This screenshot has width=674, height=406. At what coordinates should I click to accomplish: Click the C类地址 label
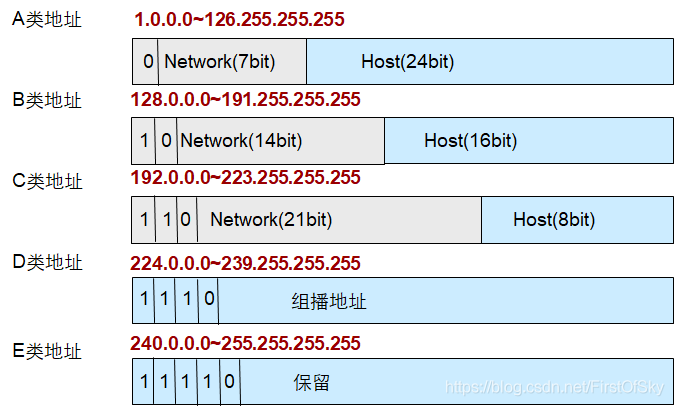click(47, 181)
